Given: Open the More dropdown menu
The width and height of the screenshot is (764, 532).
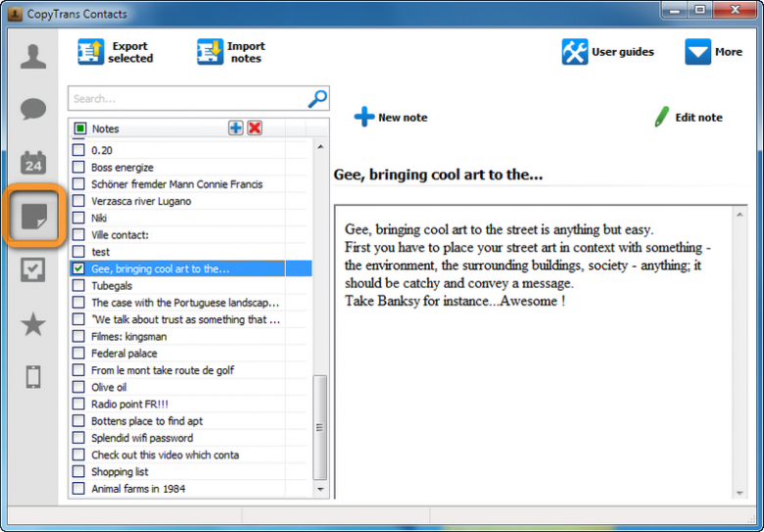Looking at the screenshot, I should tap(713, 52).
